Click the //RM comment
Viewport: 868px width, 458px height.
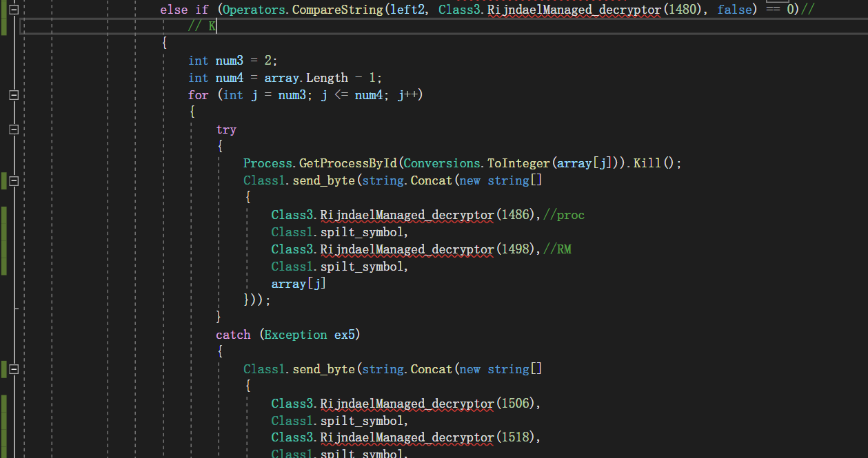point(557,249)
